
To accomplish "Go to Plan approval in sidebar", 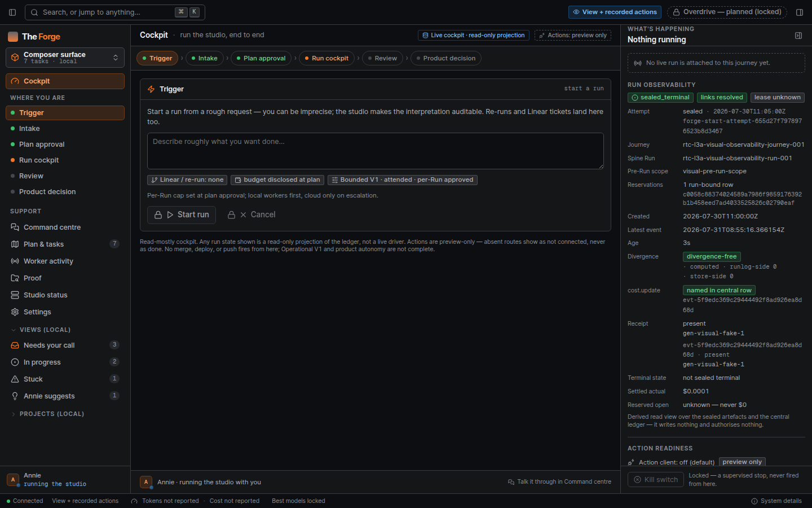I will coord(65,144).
